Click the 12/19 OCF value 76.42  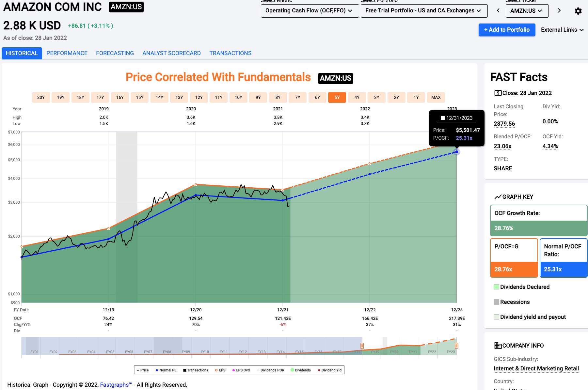point(108,318)
